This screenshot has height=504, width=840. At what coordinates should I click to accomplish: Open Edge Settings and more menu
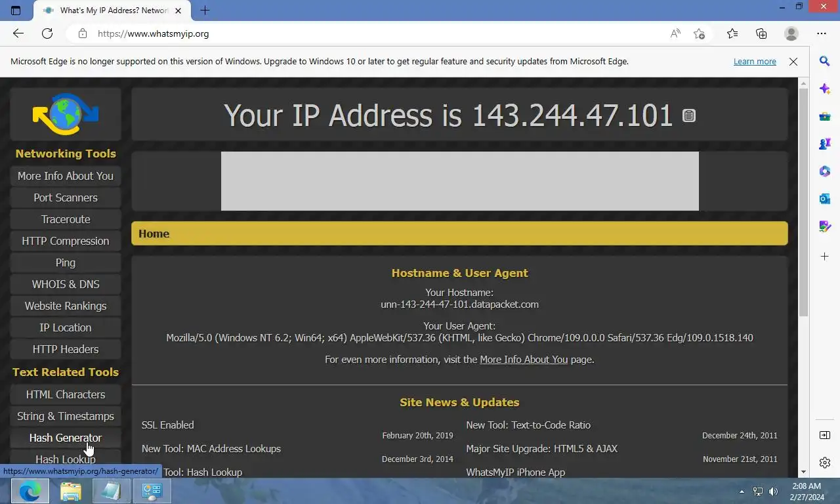(822, 33)
